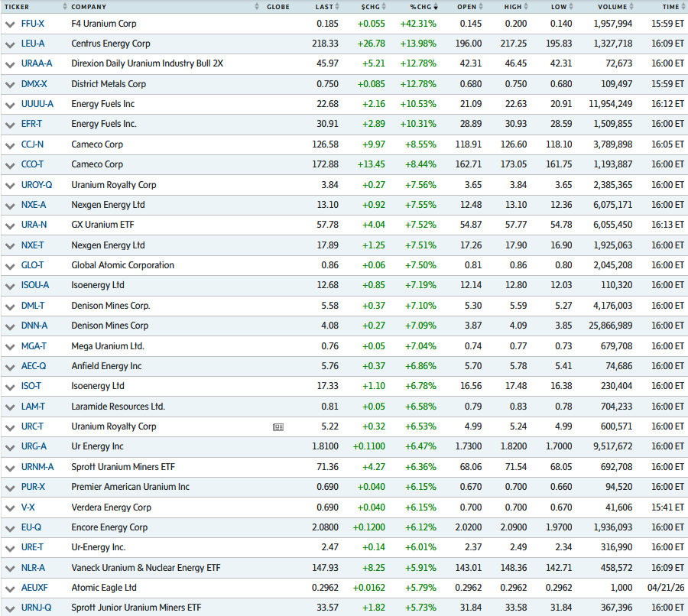Viewport: 688px width, 616px height.
Task: Open the news icon for URC-T row
Action: coord(278,427)
